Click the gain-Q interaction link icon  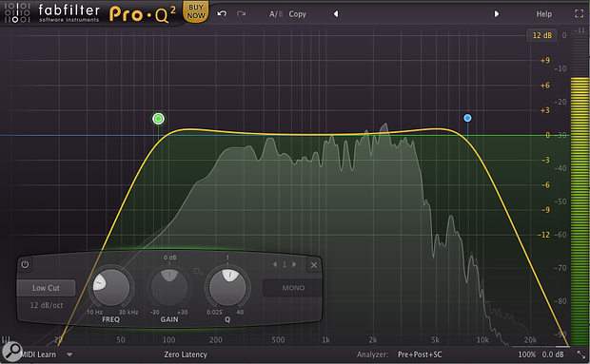197,271
